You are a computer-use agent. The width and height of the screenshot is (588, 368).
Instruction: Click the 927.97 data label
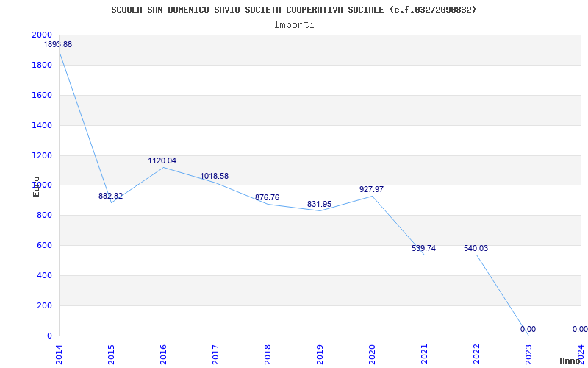371,190
